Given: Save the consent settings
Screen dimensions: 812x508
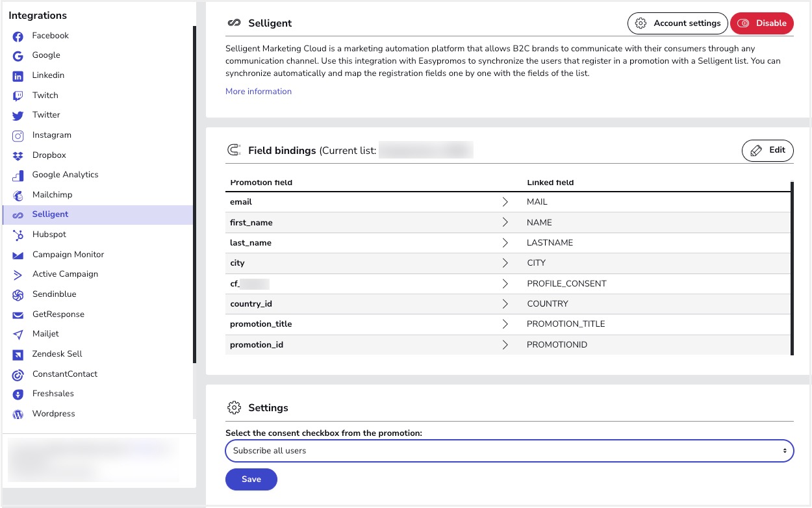Looking at the screenshot, I should (251, 479).
